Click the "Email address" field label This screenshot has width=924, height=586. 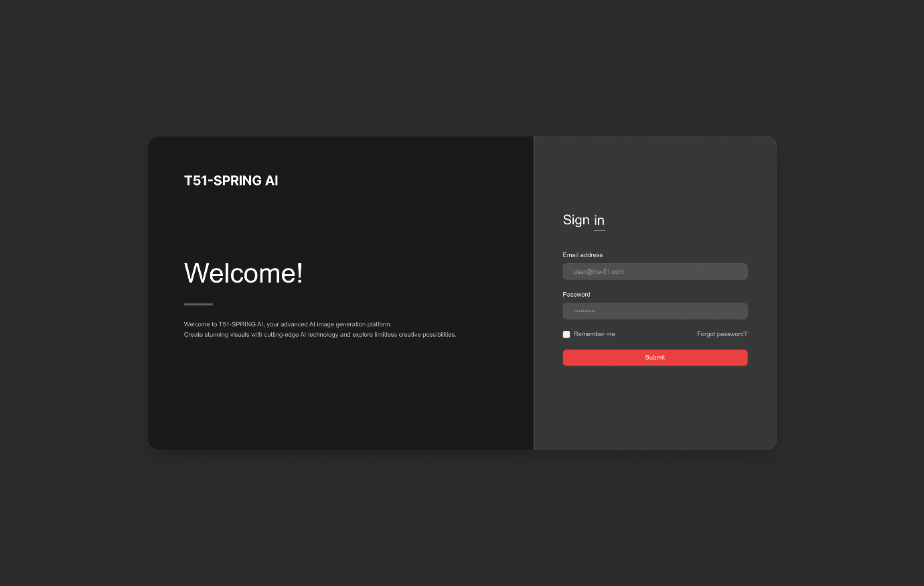tap(583, 255)
